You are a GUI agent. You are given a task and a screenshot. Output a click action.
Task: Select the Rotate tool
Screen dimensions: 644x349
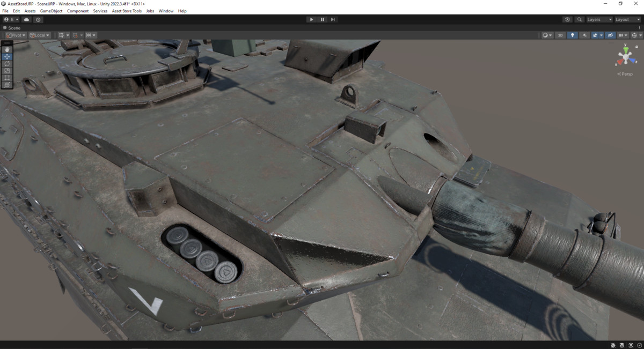(7, 64)
